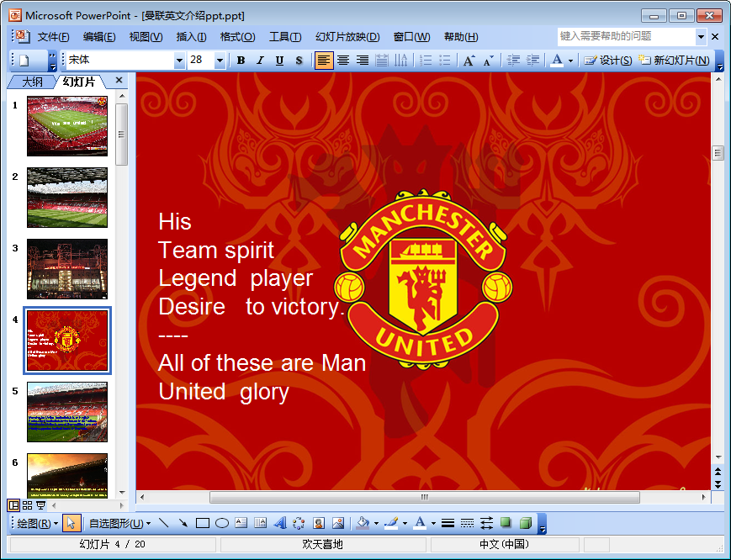
Task: Click the help question input box
Action: click(x=627, y=36)
